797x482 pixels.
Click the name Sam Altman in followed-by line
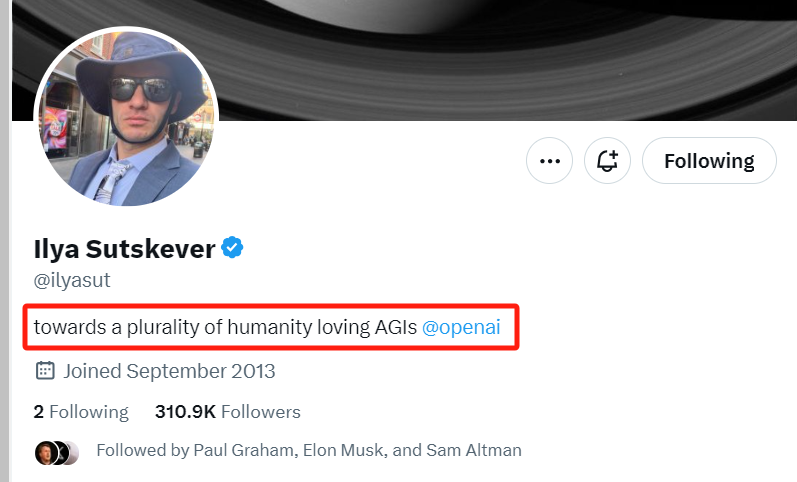(x=475, y=450)
